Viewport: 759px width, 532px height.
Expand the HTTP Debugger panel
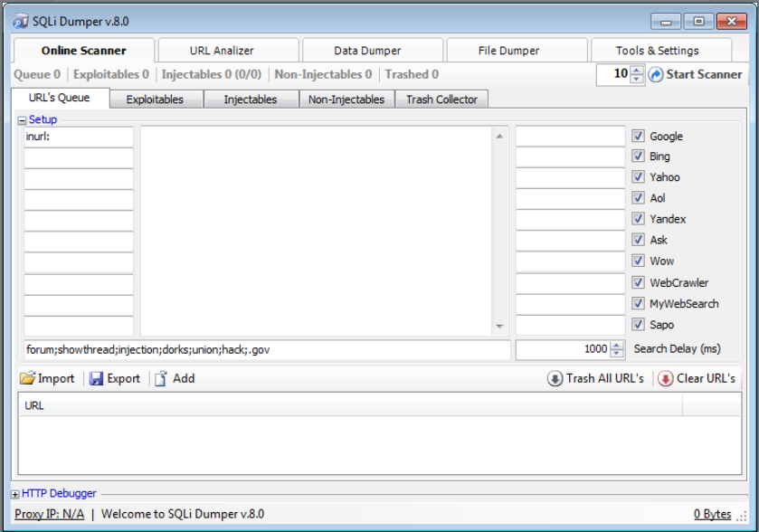15,494
